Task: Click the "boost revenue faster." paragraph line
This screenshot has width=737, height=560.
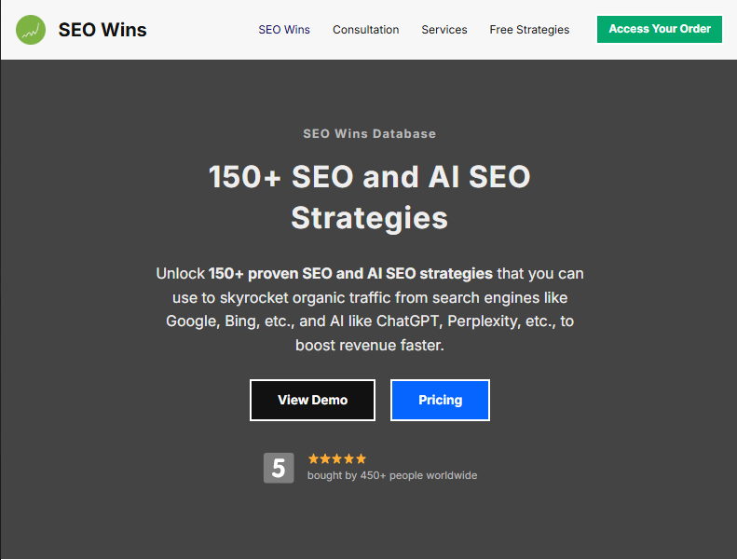Action: coord(369,345)
